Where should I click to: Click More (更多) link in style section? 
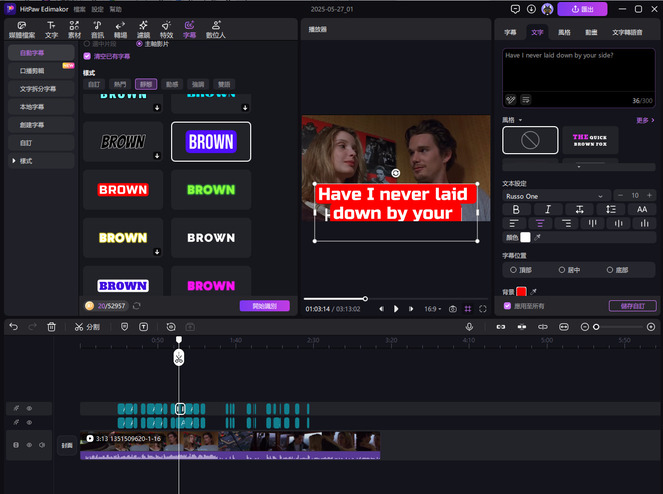point(645,121)
